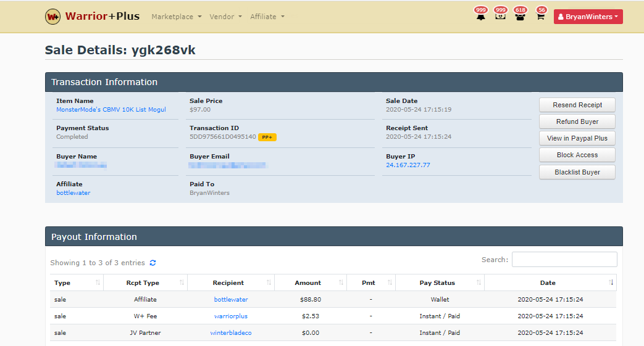Image resolution: width=644 pixels, height=346 pixels.
Task: Click the date cell in the bottlewater row
Action: [550, 300]
